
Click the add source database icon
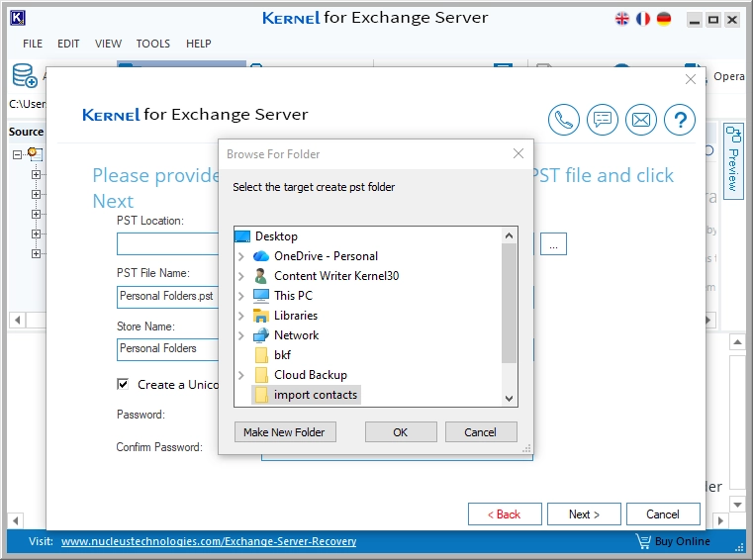click(25, 76)
